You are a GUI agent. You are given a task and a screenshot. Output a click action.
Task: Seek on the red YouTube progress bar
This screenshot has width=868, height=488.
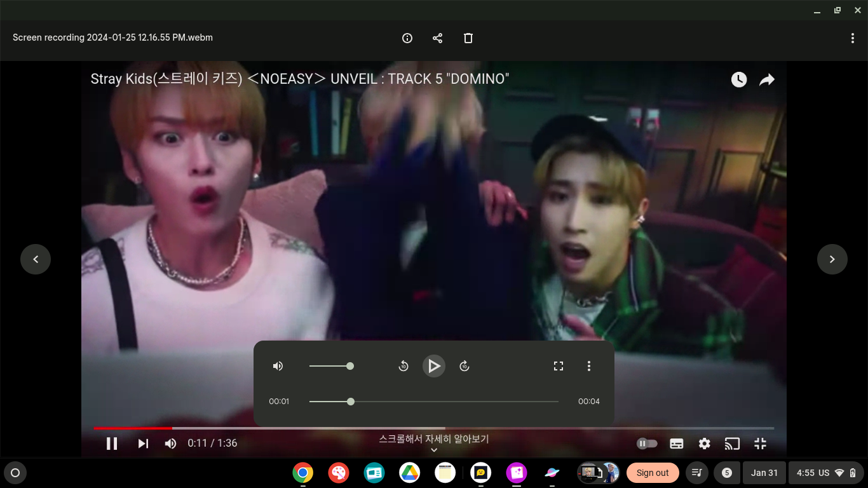tap(434, 428)
